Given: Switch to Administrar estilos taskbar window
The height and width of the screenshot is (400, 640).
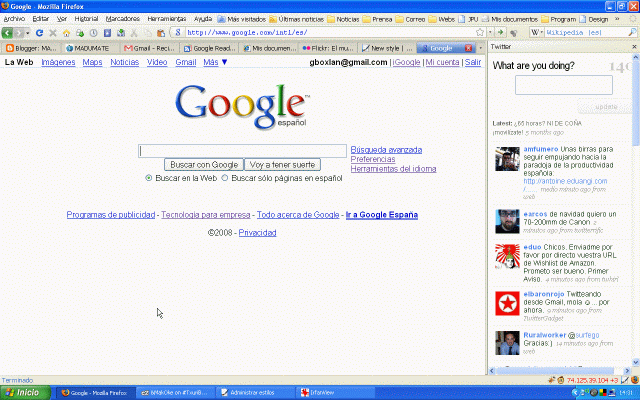Looking at the screenshot, I should [x=255, y=393].
